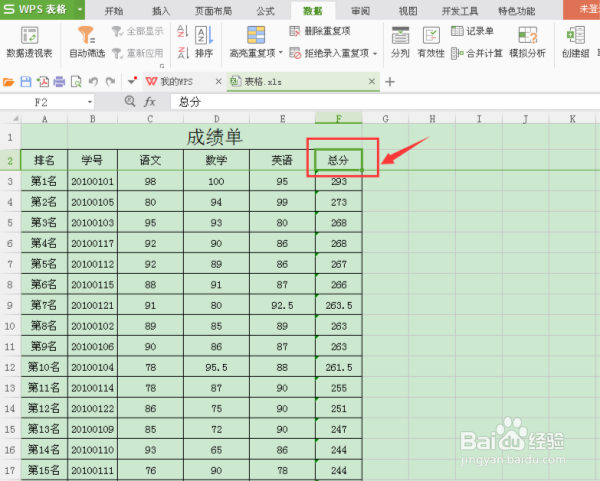The image size is (600, 481).
Task: Click 重新应用 reapply filter
Action: pyautogui.click(x=138, y=53)
